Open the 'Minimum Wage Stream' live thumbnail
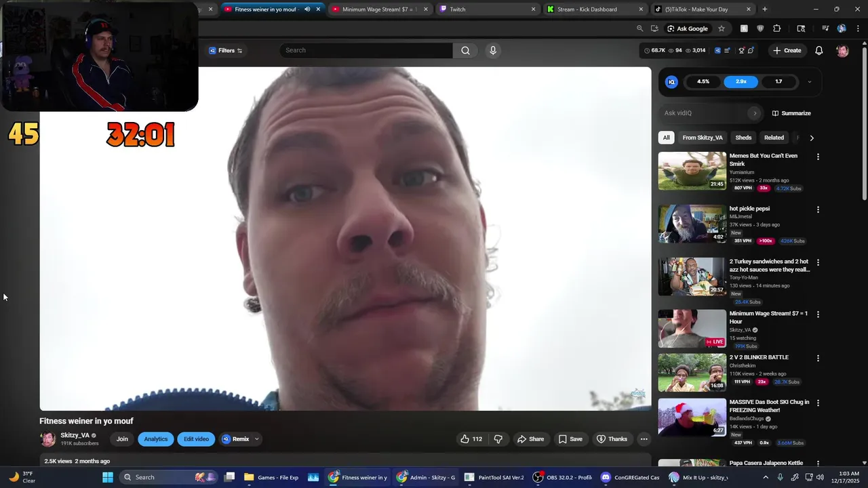Viewport: 868px width, 488px height. click(692, 329)
